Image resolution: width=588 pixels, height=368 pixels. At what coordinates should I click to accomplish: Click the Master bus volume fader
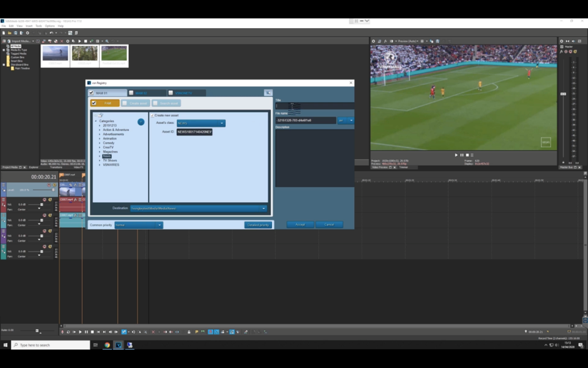(563, 94)
